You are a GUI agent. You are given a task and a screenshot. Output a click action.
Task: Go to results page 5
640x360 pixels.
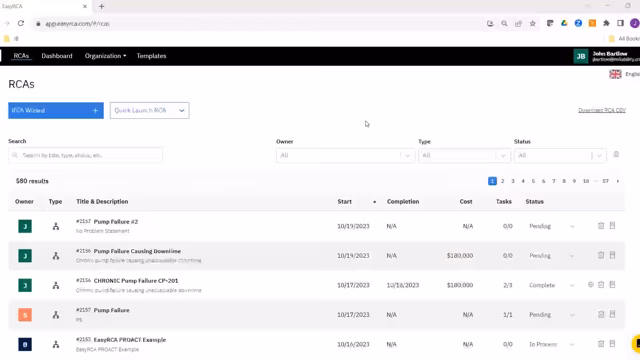coord(533,181)
